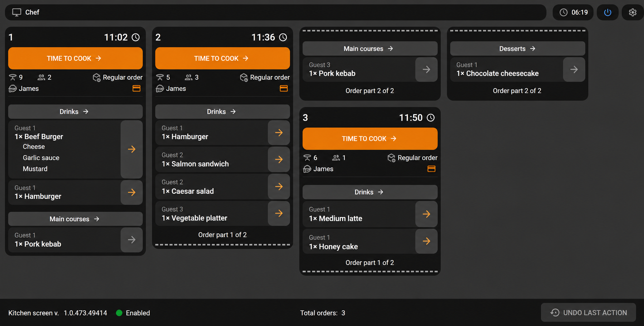This screenshot has height=326, width=644.
Task: Click the clock icon next to 11:36
Action: coord(283,37)
